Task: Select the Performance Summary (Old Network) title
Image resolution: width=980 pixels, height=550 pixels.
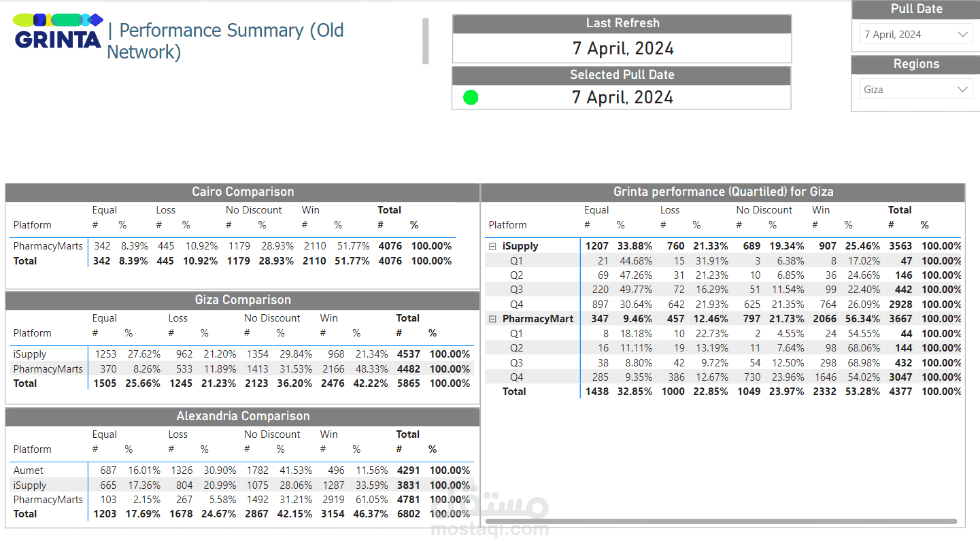Action: click(226, 41)
